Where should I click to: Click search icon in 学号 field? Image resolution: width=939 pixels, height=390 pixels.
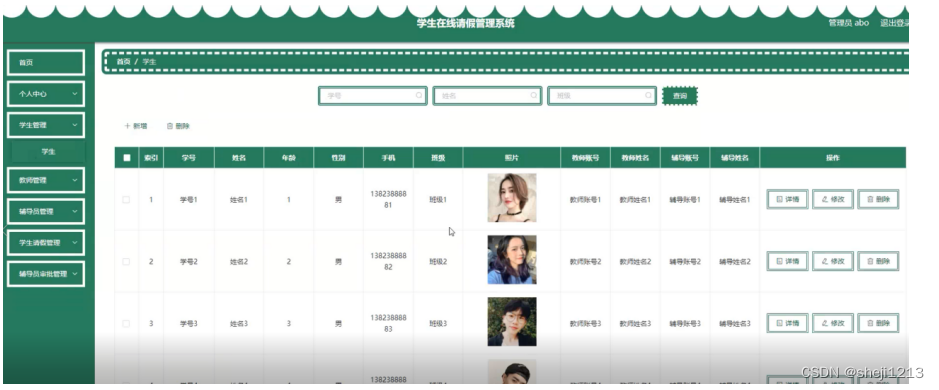tap(419, 95)
